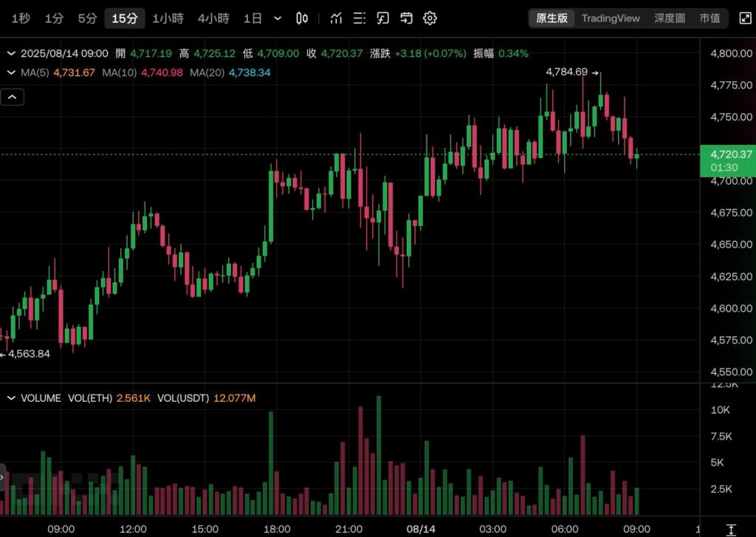Viewport: 756px width, 537px height.
Task: Enter fullscreen using the expand icon
Action: click(746, 18)
